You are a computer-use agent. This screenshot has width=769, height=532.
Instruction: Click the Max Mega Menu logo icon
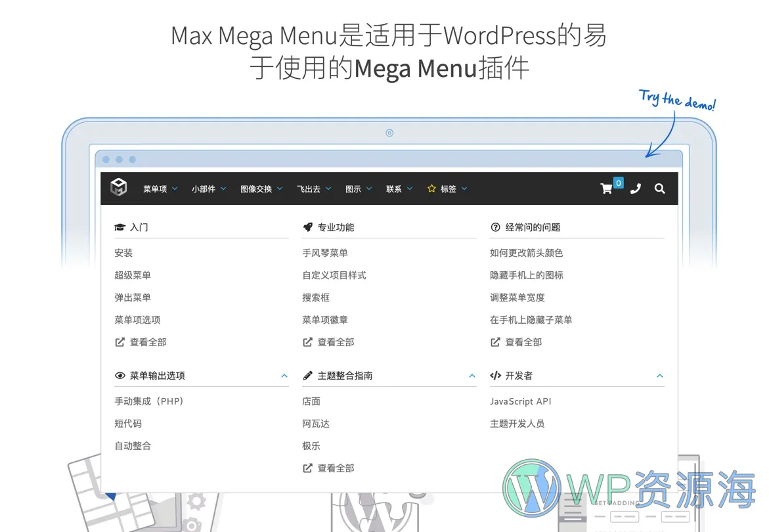(119, 188)
